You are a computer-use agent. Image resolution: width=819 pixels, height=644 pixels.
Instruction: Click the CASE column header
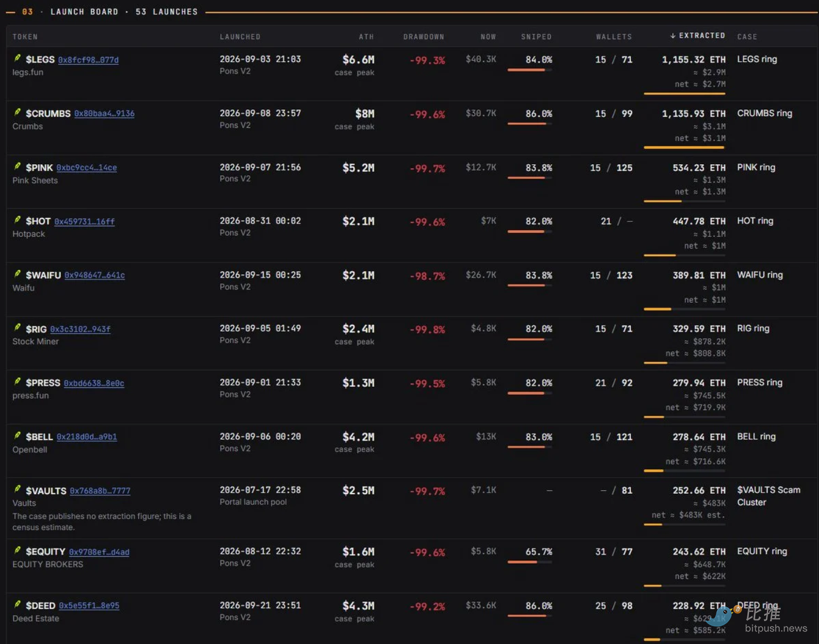747,36
